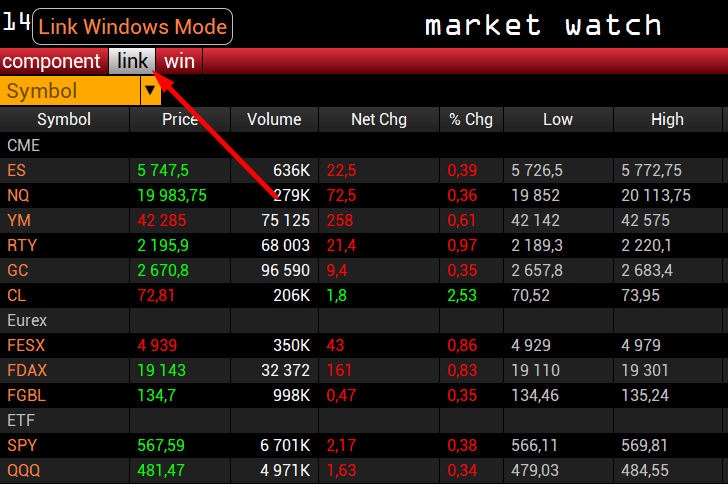Click the SPY symbol
The image size is (728, 484).
point(21,445)
